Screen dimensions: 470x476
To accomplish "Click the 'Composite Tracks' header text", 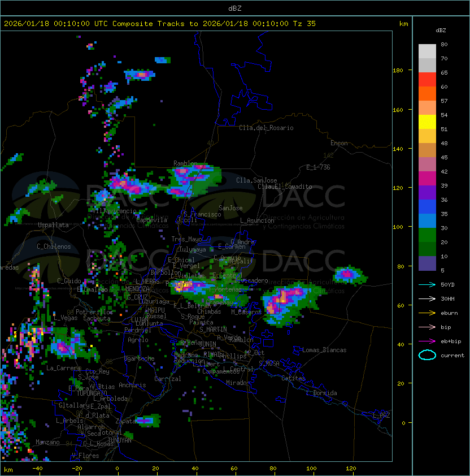I will pyautogui.click(x=148, y=24).
